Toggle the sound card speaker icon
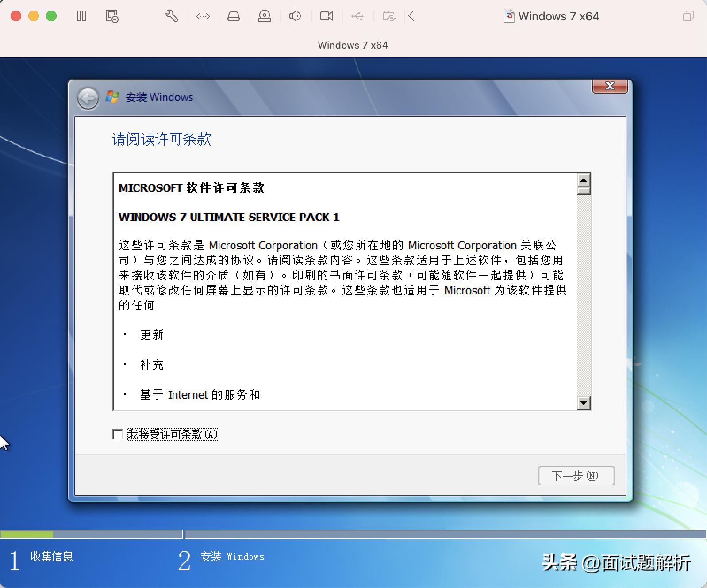This screenshot has width=707, height=588. (x=295, y=16)
